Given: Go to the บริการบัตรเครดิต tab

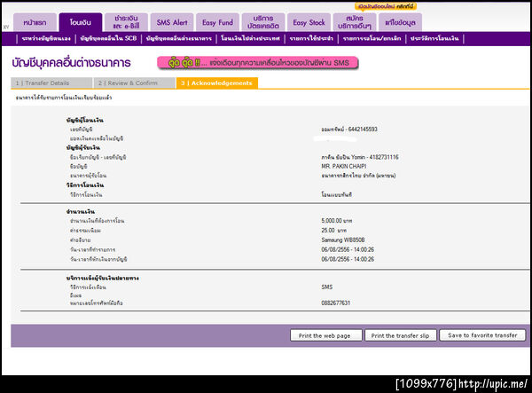Looking at the screenshot, I should point(263,22).
